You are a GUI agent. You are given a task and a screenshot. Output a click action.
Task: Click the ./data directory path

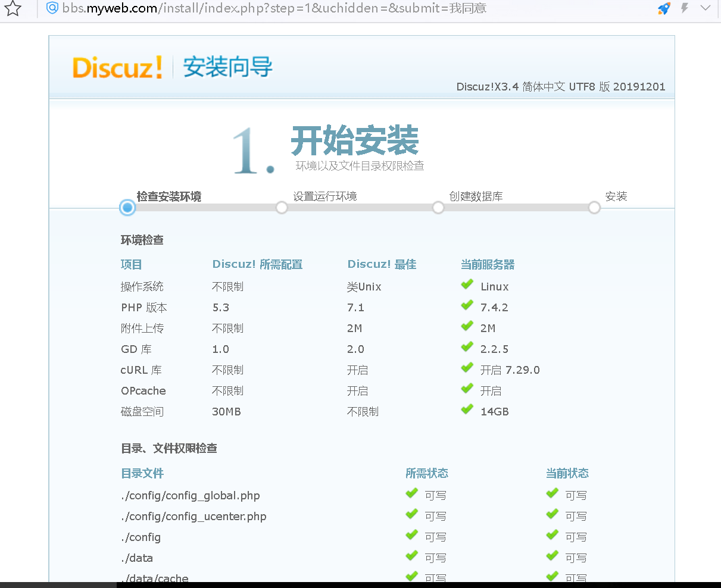pyautogui.click(x=137, y=558)
